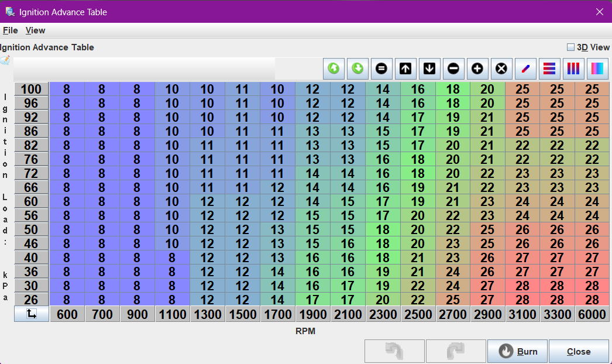Viewport: 612px width, 364px height.
Task: Click the set-equal (=) toolbar icon
Action: tap(381, 68)
